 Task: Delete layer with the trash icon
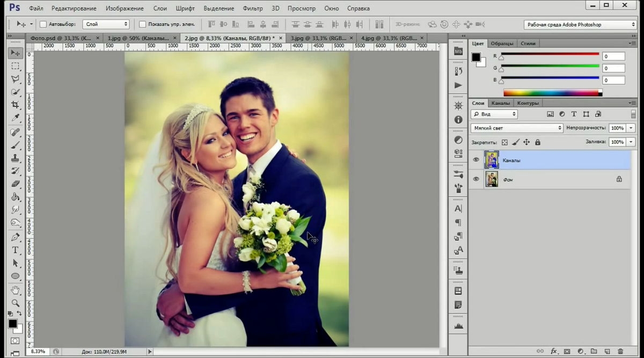[x=620, y=351]
